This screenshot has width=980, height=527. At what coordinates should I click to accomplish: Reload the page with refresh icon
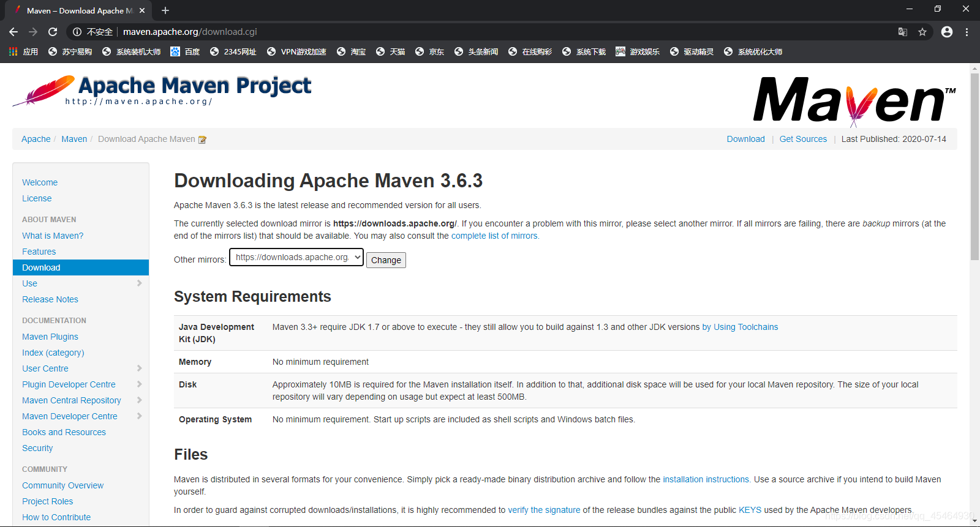click(53, 32)
